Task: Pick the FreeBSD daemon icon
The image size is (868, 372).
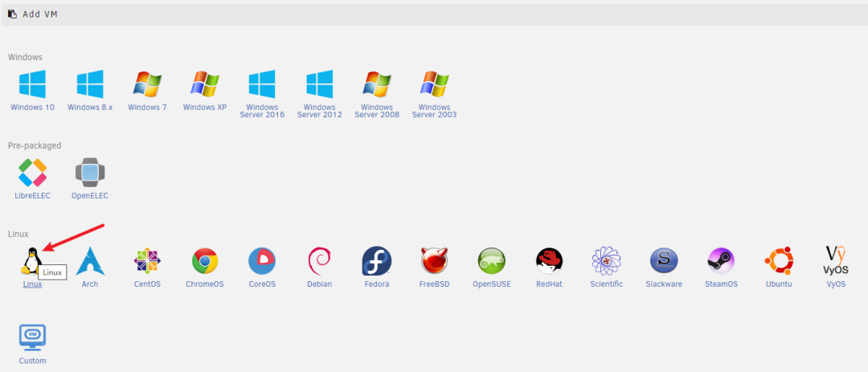Action: click(435, 261)
